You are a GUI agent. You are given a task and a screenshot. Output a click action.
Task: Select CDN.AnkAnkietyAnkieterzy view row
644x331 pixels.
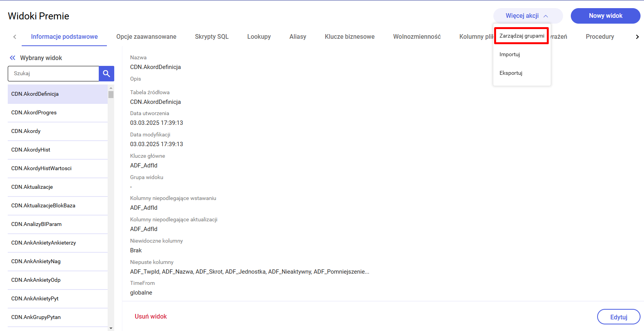coord(58,243)
